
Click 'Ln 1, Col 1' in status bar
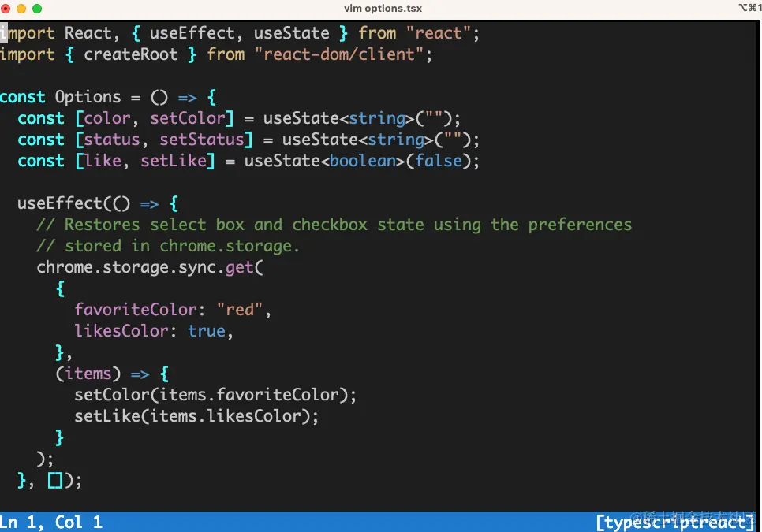pos(51,523)
